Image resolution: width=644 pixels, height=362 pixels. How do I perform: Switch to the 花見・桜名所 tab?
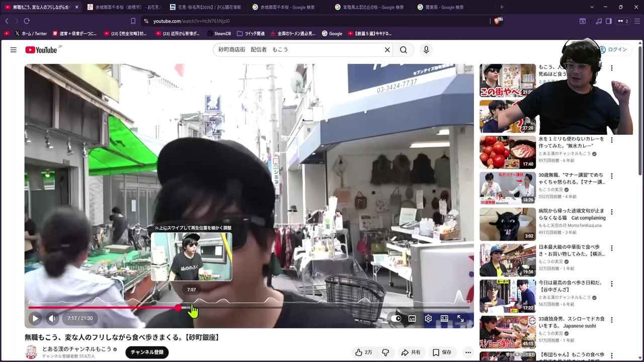pos(206,7)
